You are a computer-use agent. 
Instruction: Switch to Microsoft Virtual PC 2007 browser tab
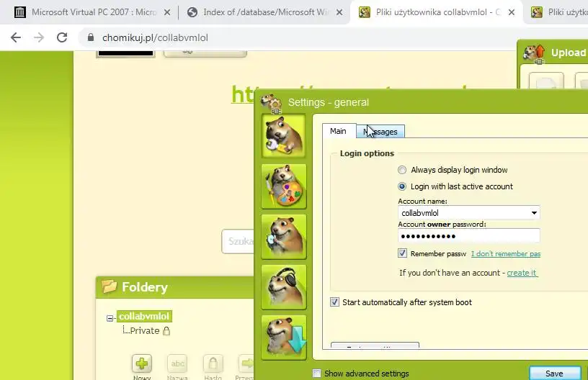[94, 12]
